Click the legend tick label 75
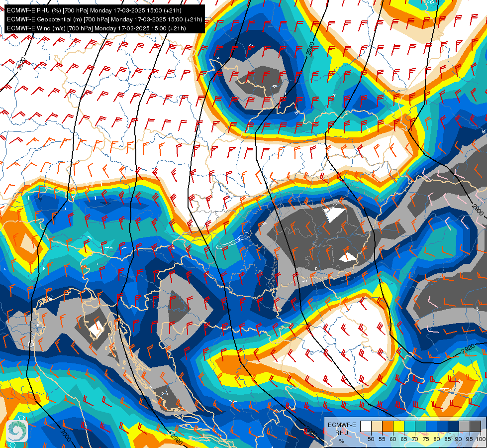Image resolution: width=487 pixels, height=448 pixels. point(426,439)
